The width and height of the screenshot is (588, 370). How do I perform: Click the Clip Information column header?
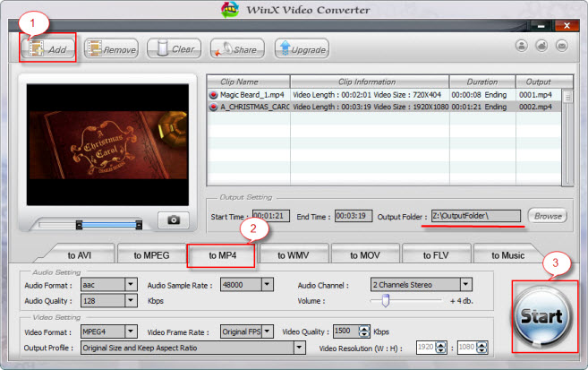[370, 82]
